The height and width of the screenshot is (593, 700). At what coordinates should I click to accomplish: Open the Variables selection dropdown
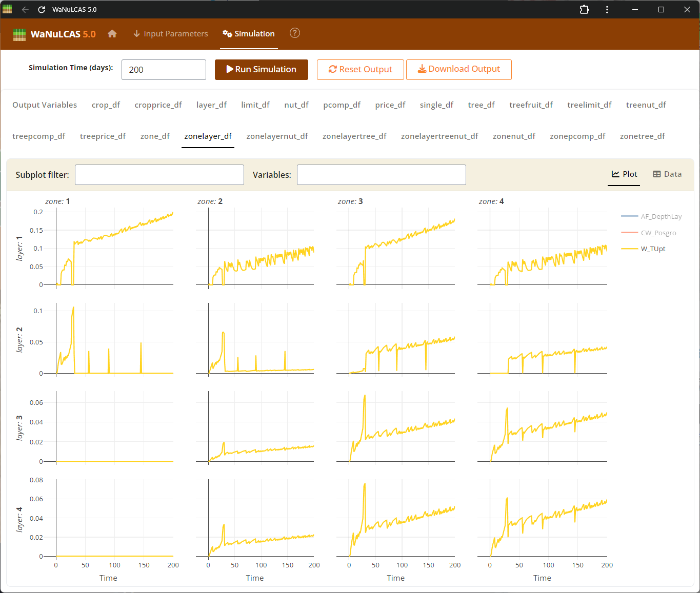pyautogui.click(x=382, y=175)
